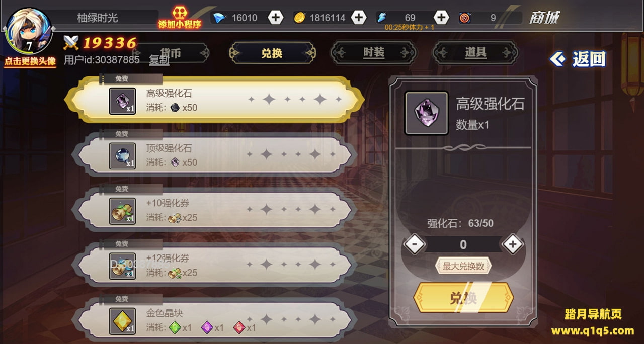Click the 金色晶块 yellow gem icon
644x344 pixels.
(122, 321)
